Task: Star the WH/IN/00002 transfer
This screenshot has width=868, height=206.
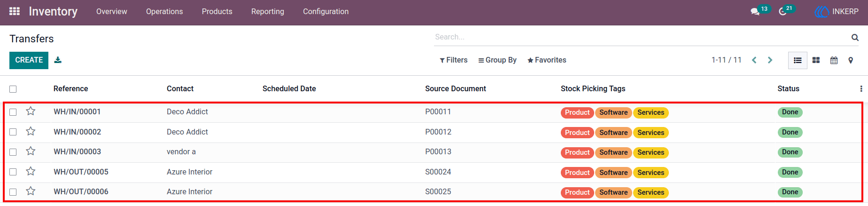Action: (31, 131)
